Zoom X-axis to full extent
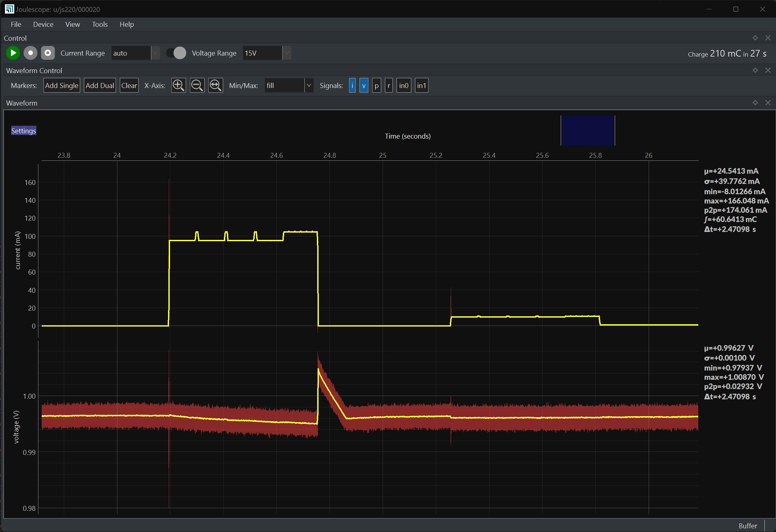Image resolution: width=776 pixels, height=532 pixels. click(215, 85)
